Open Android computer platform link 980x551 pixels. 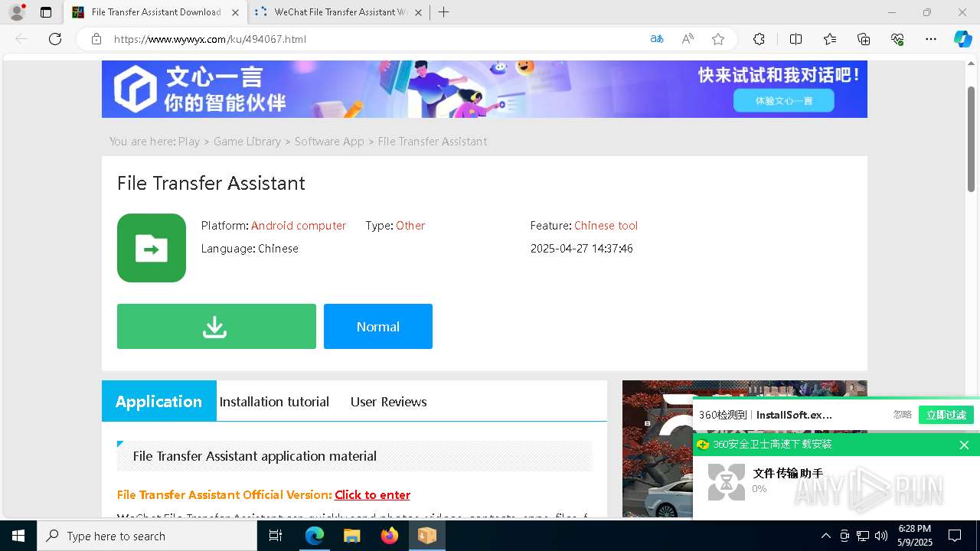pos(299,226)
